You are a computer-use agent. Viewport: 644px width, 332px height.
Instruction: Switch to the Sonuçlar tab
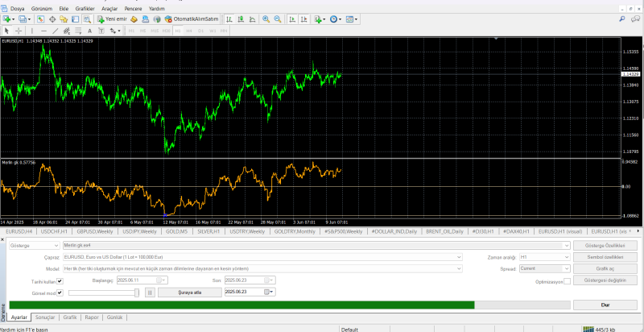pyautogui.click(x=45, y=317)
